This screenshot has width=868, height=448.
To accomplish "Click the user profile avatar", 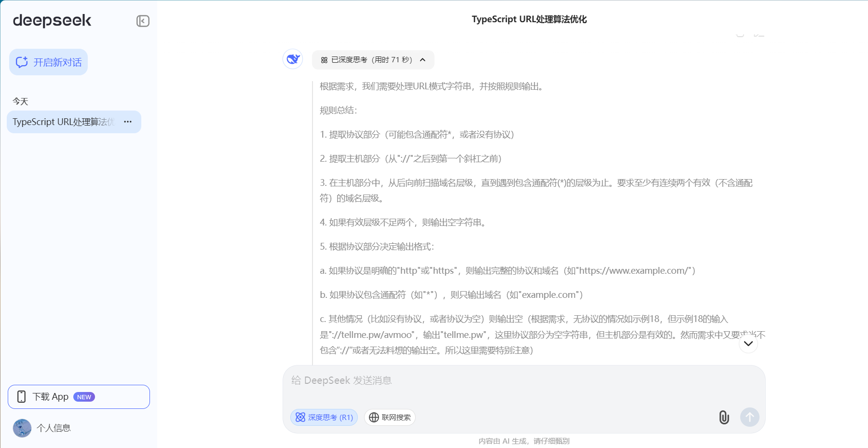I will pos(22,428).
